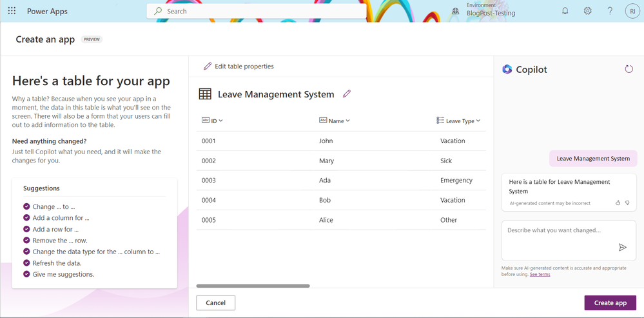Screen dimensions: 644x318
Task: Click the Name cell Alice
Action: (326, 220)
